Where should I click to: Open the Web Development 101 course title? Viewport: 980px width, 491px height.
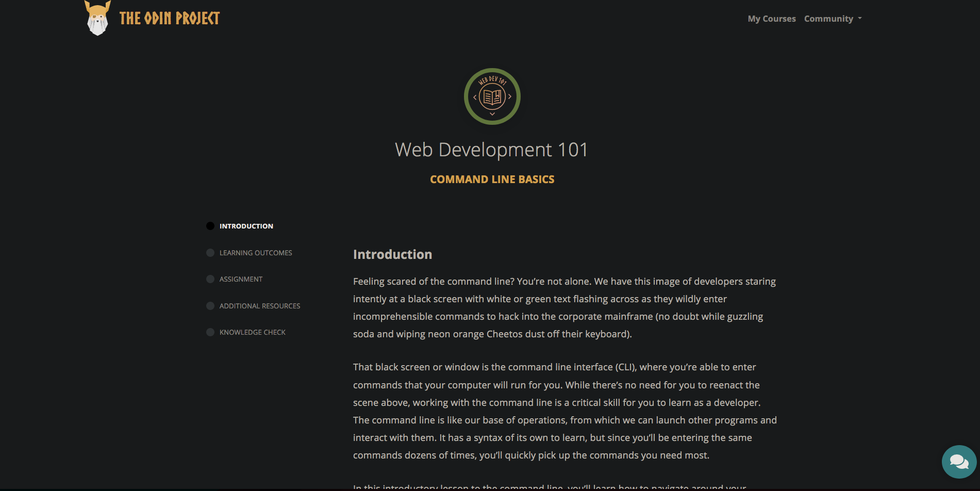coord(492,150)
